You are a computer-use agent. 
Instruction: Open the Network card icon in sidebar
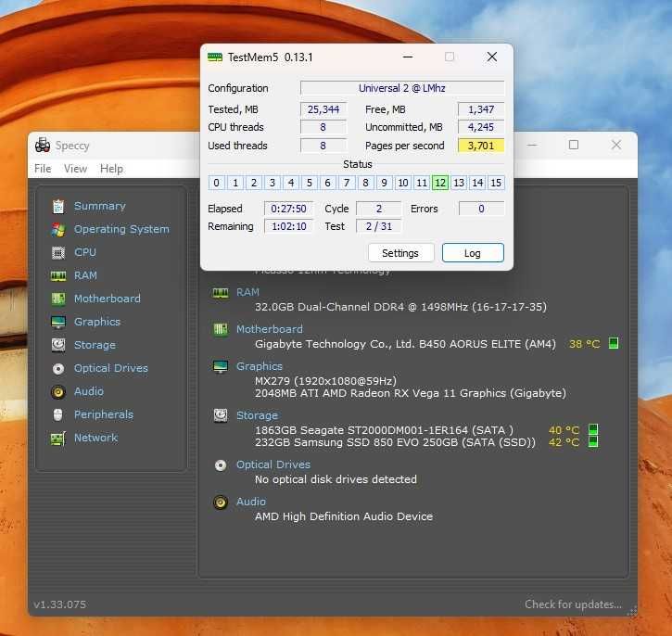point(58,438)
